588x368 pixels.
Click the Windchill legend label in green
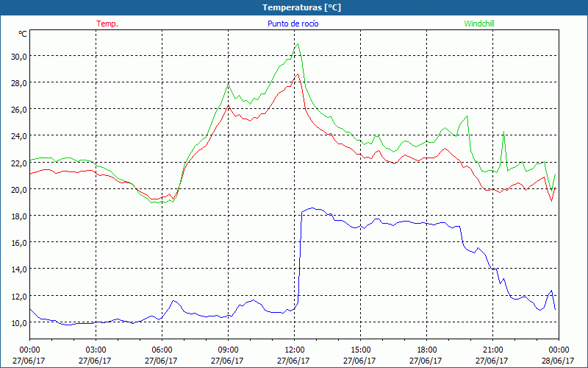[479, 24]
